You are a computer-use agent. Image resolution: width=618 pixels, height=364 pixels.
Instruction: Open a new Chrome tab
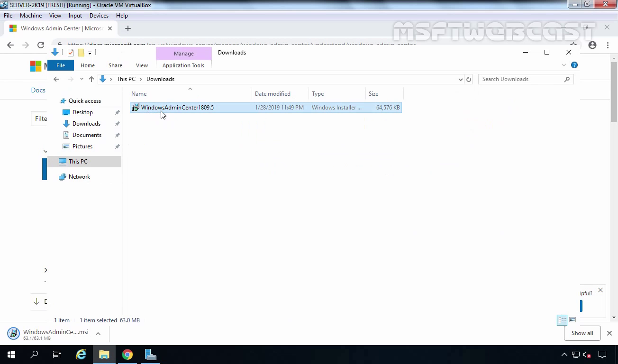(x=127, y=28)
